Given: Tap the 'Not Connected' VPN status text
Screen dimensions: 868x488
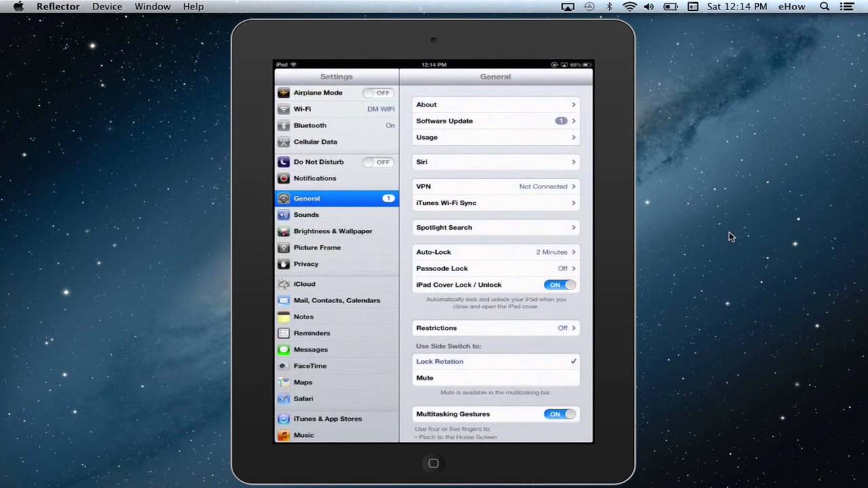Looking at the screenshot, I should click(x=543, y=186).
